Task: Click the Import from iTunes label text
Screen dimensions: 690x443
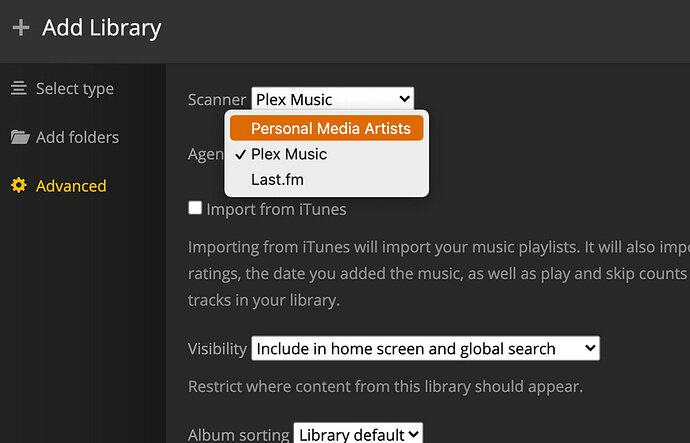Action: [276, 209]
